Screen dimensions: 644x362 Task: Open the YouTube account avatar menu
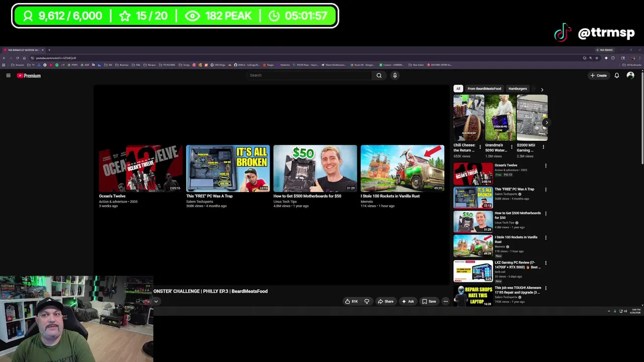(630, 75)
